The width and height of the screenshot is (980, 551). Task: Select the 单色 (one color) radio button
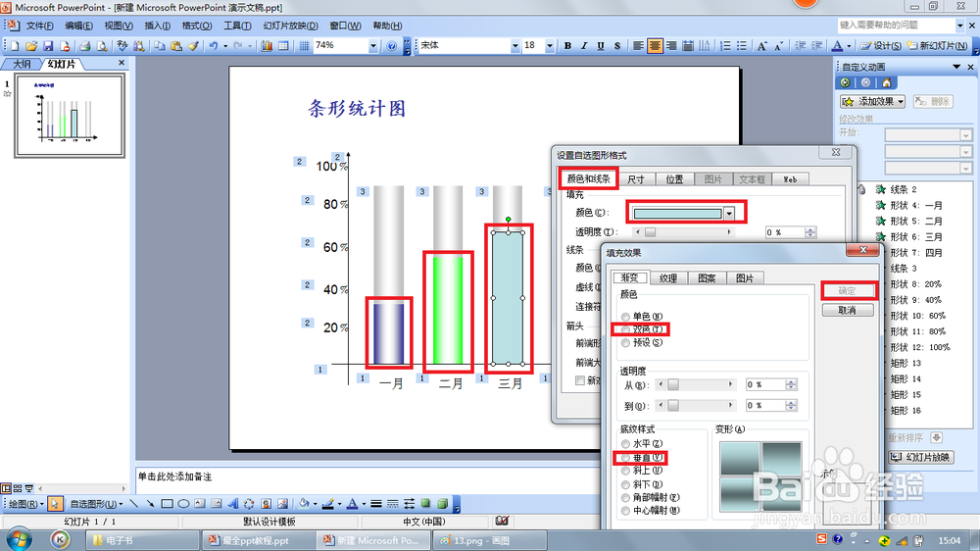(625, 317)
